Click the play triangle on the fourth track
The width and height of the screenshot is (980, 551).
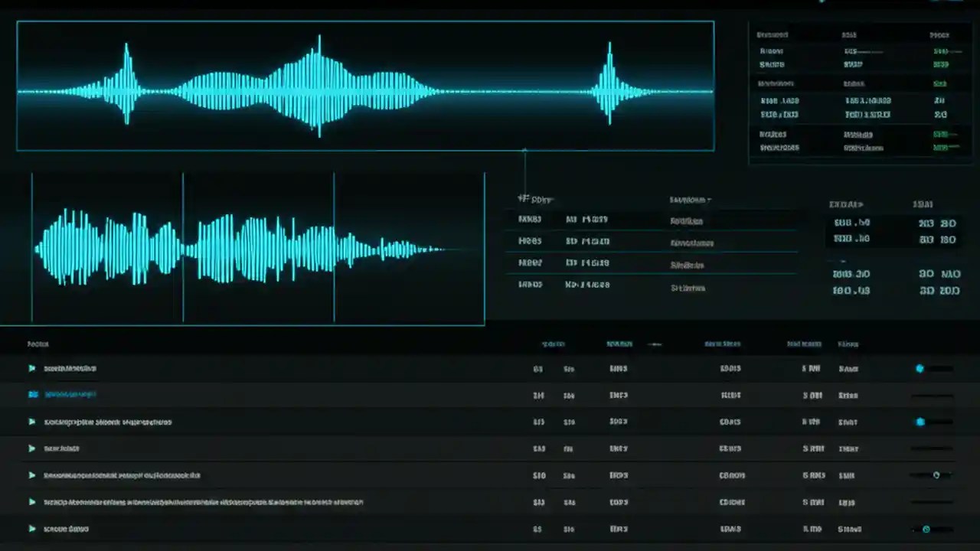point(32,448)
